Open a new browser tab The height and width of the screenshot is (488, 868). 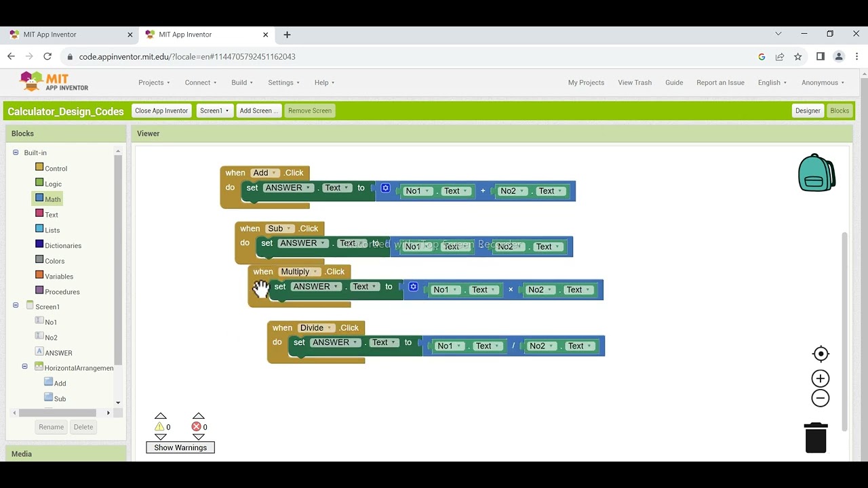pos(287,35)
